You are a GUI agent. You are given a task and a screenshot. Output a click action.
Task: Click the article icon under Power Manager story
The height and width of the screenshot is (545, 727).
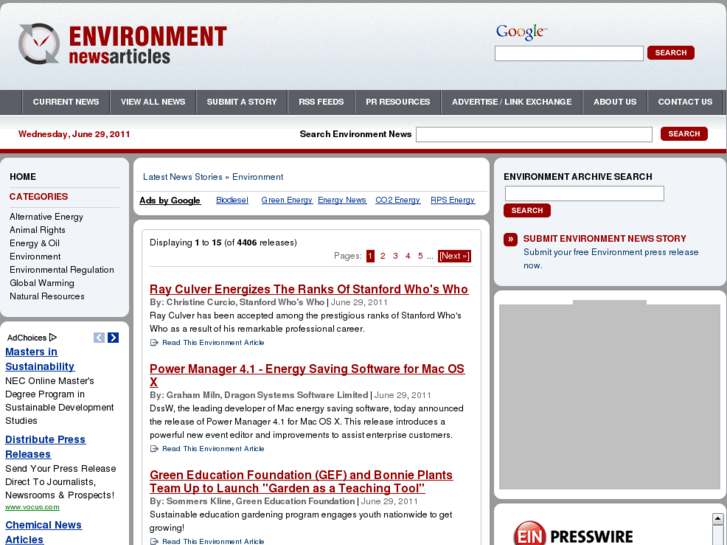click(154, 449)
